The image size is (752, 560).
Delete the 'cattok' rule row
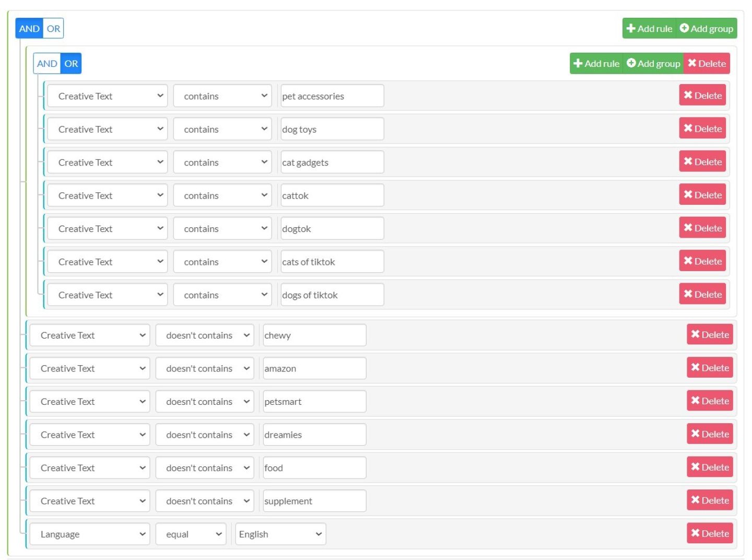702,195
